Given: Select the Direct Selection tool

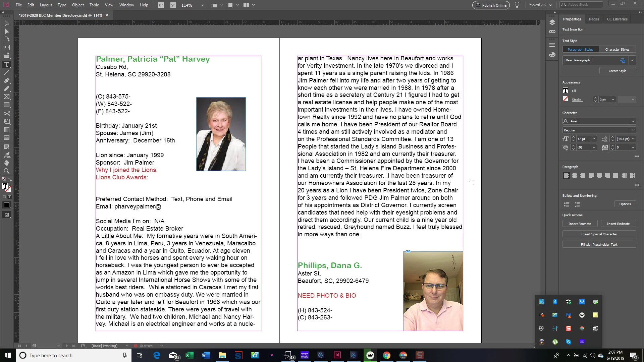Looking at the screenshot, I should [x=6, y=31].
